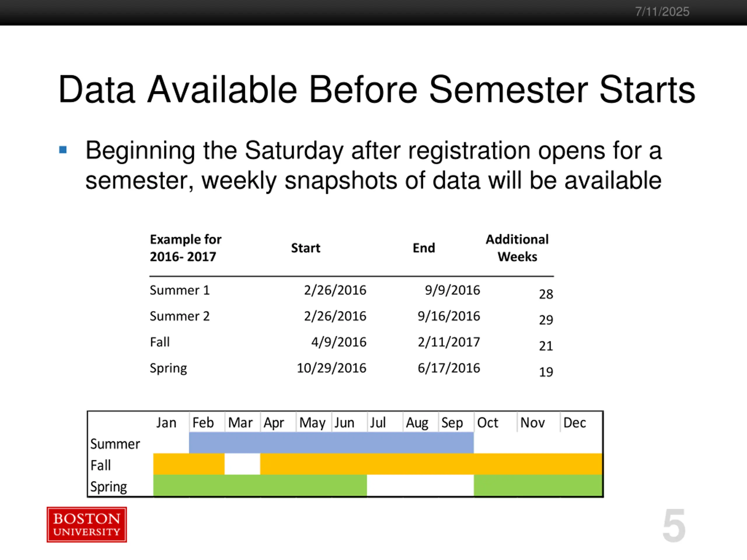747x560 pixels.
Task: Select the Spring start date 10/29/2016
Action: click(x=331, y=368)
